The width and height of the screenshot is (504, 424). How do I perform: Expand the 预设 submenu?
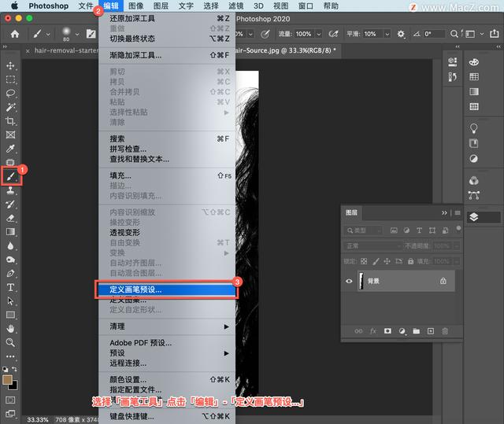tap(167, 353)
